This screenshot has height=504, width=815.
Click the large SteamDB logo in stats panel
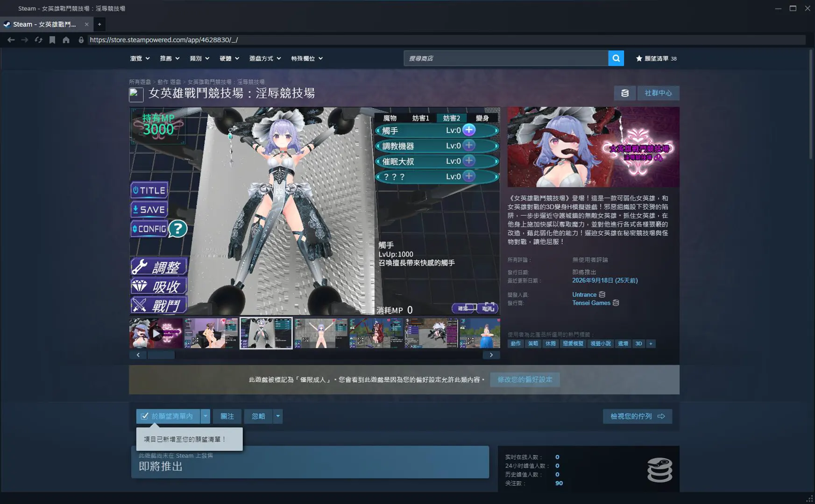(x=659, y=469)
